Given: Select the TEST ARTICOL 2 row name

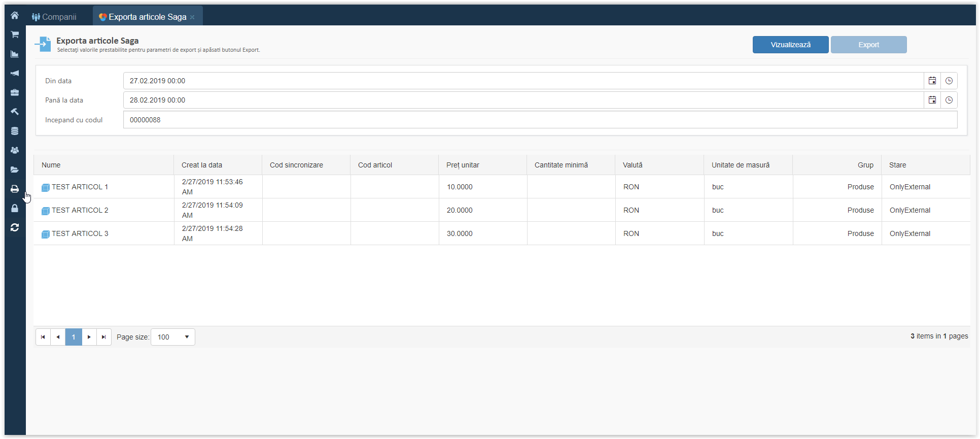Looking at the screenshot, I should click(80, 210).
